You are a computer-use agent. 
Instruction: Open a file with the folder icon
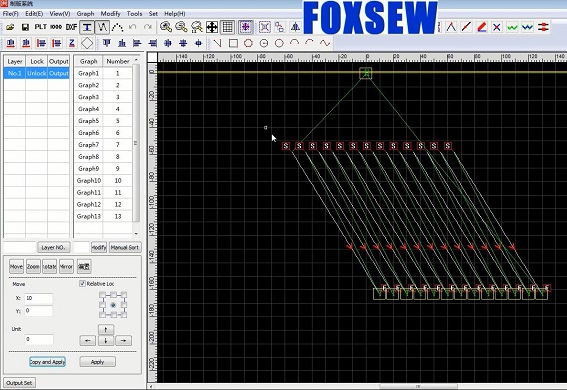coord(10,27)
